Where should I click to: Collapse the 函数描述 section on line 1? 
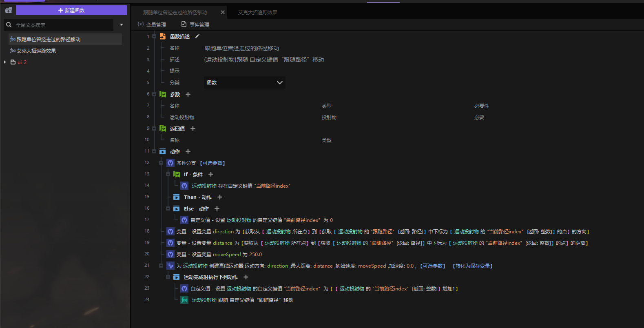pyautogui.click(x=154, y=36)
